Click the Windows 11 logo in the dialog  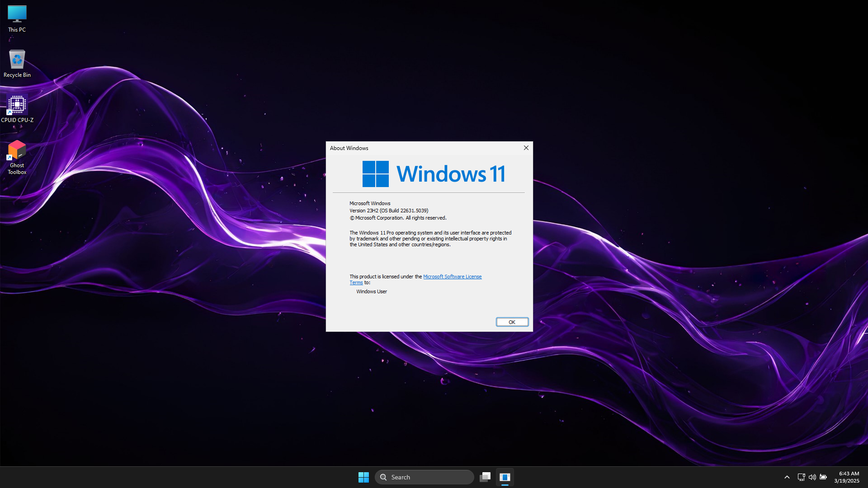376,174
